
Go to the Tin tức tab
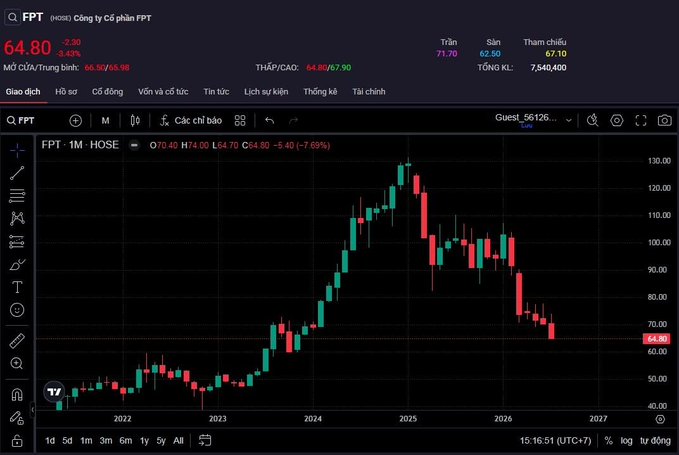click(217, 92)
